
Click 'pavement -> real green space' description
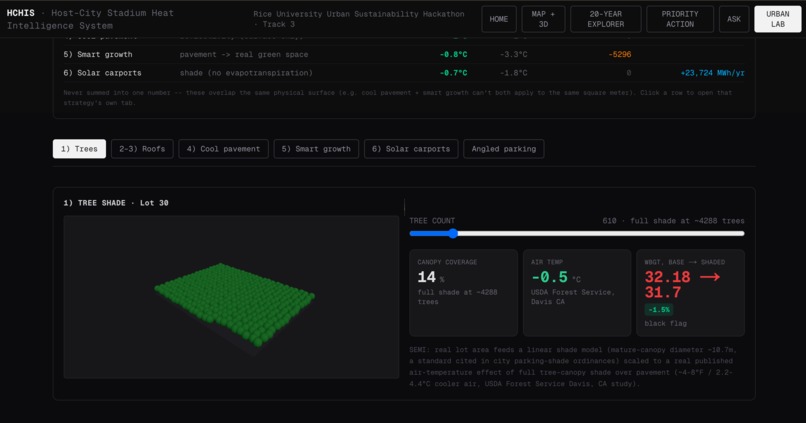coord(244,54)
